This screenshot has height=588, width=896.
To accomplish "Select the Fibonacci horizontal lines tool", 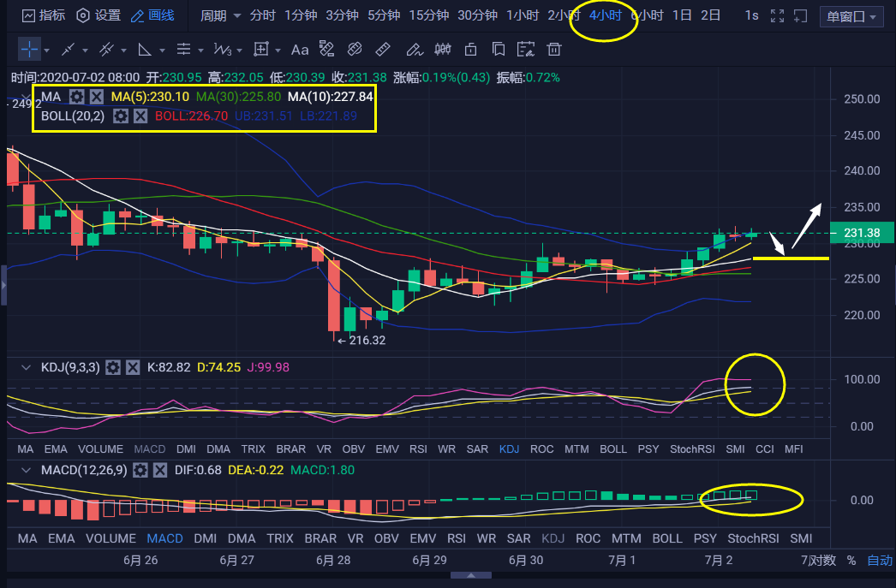I will coord(183,50).
